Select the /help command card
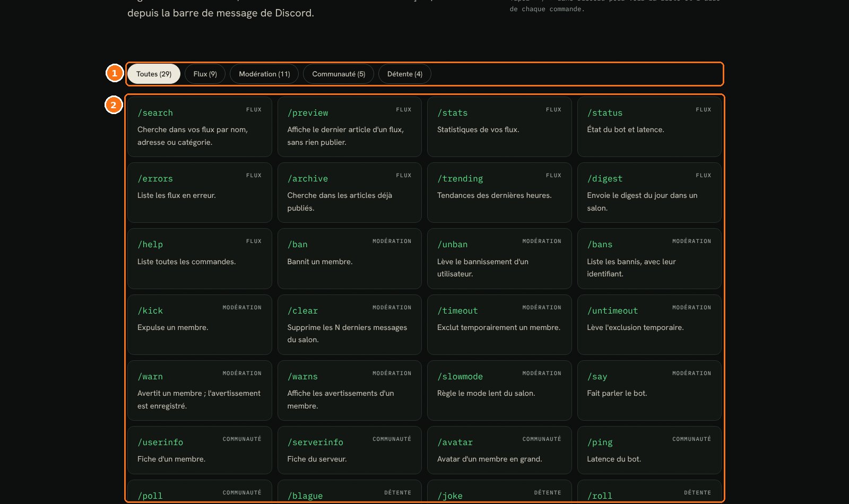849x504 pixels. pyautogui.click(x=200, y=258)
